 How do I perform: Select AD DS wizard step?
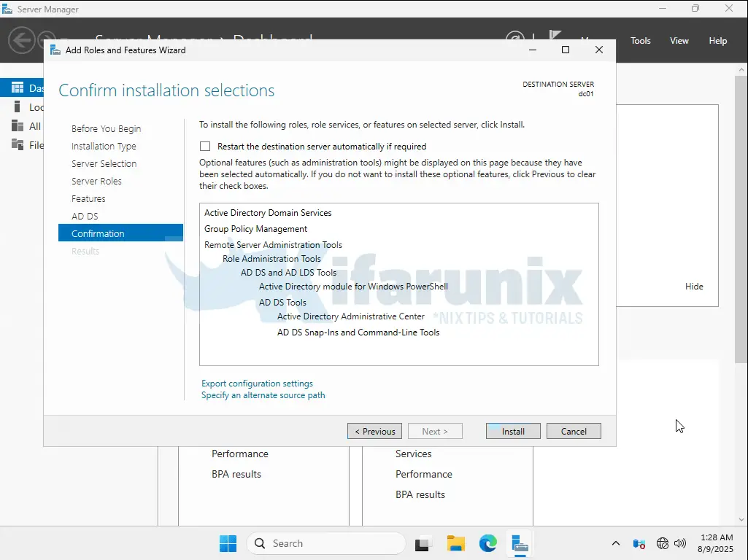pos(85,217)
